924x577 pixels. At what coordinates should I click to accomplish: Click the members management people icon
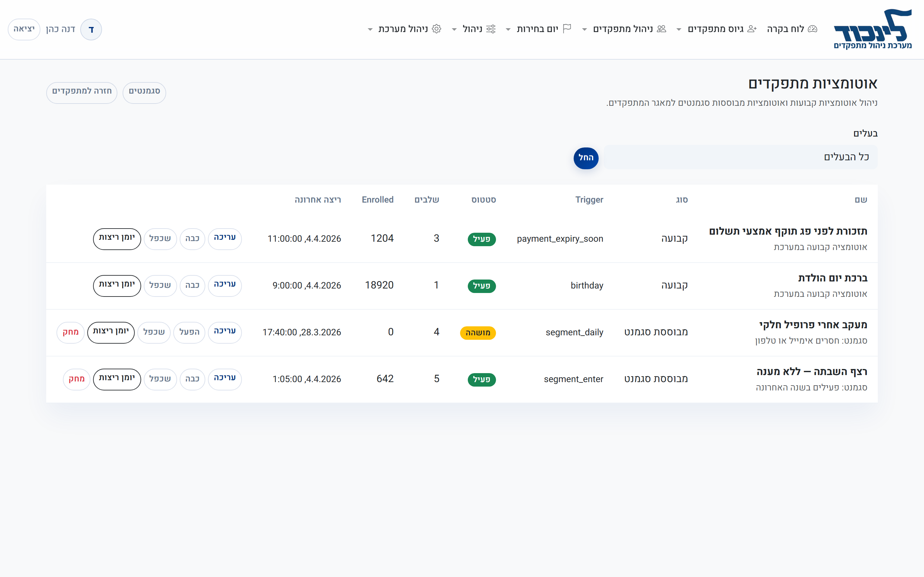[x=662, y=29]
